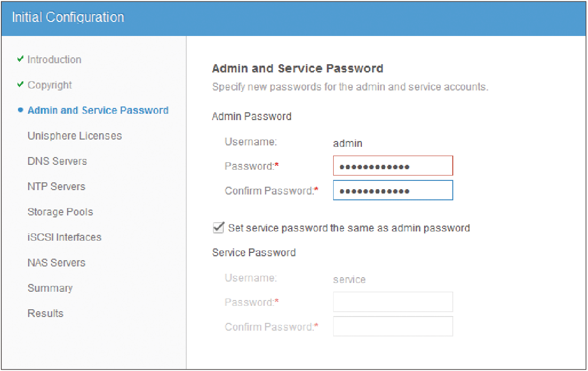The width and height of the screenshot is (588, 371).
Task: Click the service Confirm Password field
Action: pos(393,327)
